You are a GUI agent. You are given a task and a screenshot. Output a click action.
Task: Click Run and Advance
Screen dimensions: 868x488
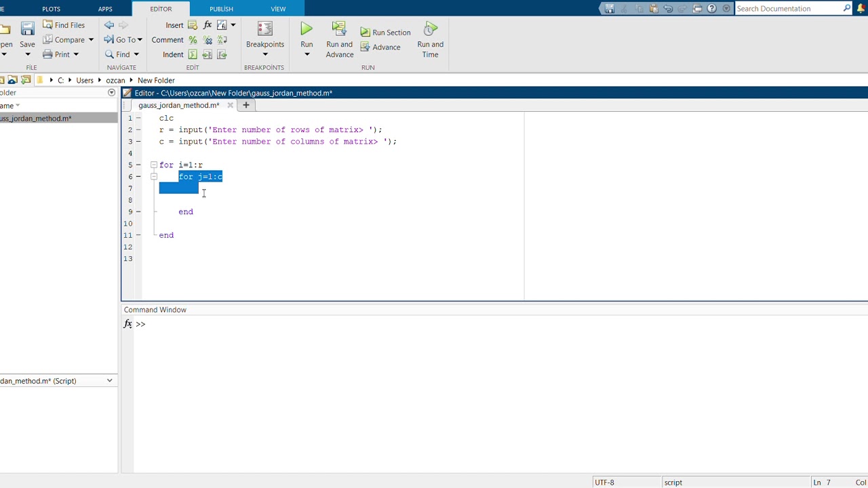(x=339, y=39)
